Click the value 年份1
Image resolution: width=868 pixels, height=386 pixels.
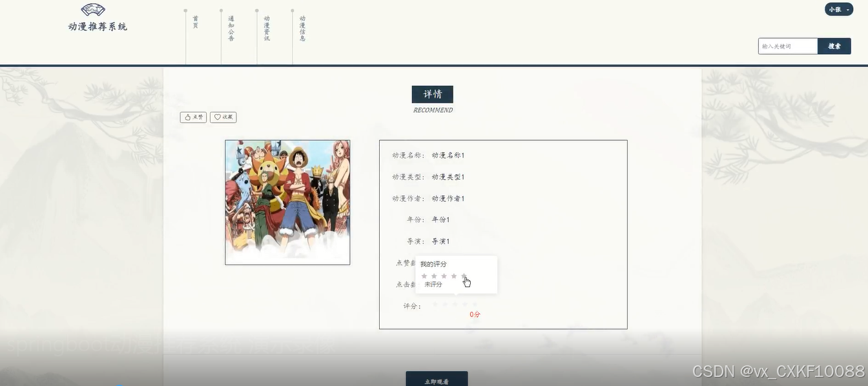click(x=440, y=219)
